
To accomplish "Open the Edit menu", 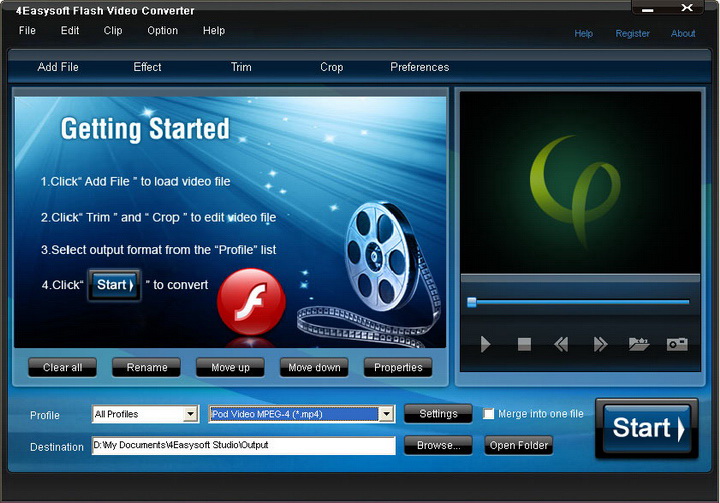I will (x=70, y=31).
